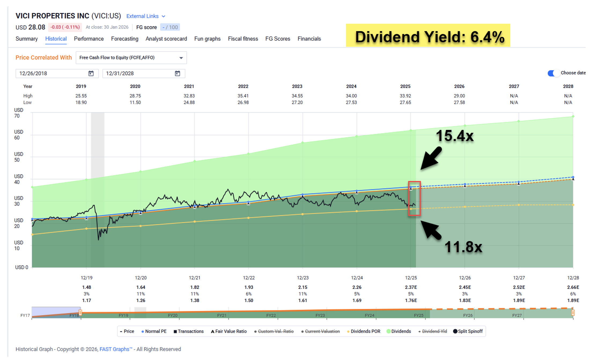The height and width of the screenshot is (364, 598).
Task: Enable the struck-through Current Valuation legend item
Action: tap(322, 331)
